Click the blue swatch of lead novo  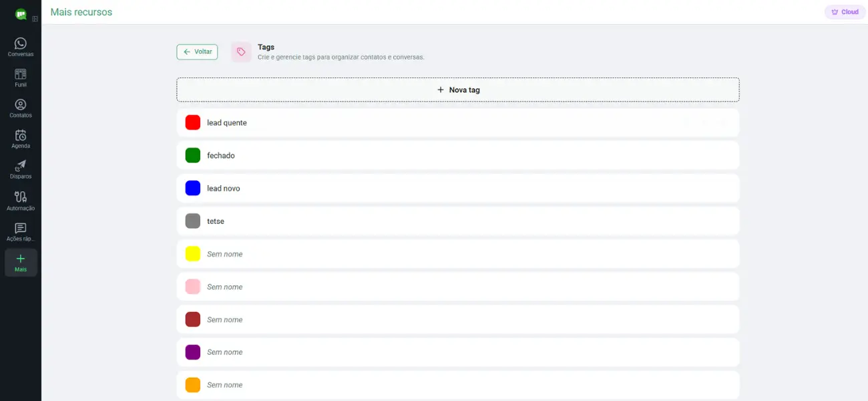pyautogui.click(x=193, y=188)
